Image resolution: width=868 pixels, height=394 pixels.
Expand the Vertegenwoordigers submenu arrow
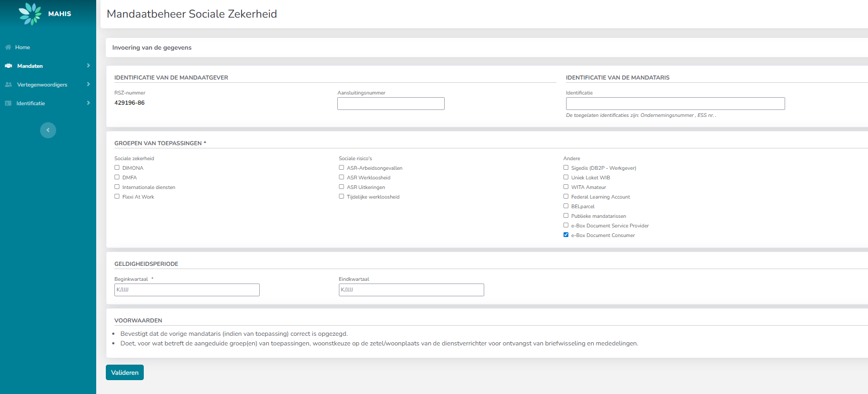88,84
